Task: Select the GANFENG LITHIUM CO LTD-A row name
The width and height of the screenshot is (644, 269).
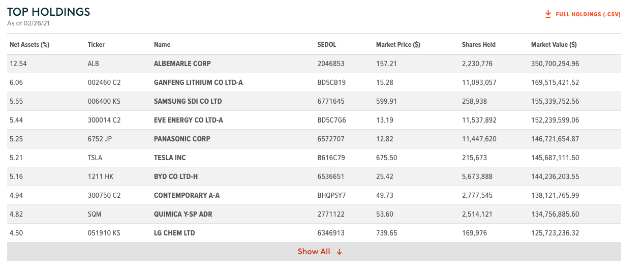Action: coord(198,82)
